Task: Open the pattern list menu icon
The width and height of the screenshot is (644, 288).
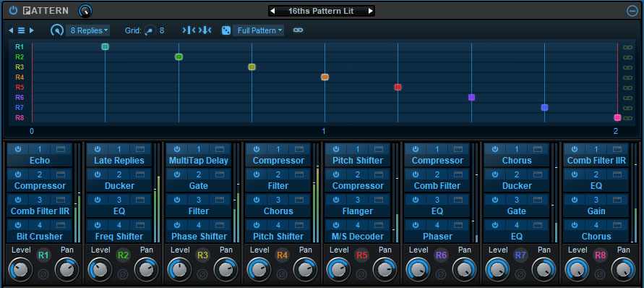Action: click(22, 30)
